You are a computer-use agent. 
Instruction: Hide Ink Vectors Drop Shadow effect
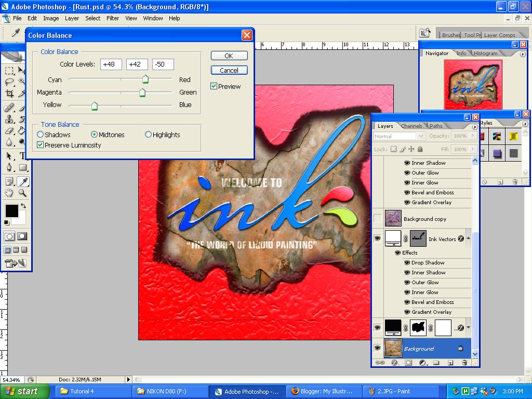tap(407, 262)
